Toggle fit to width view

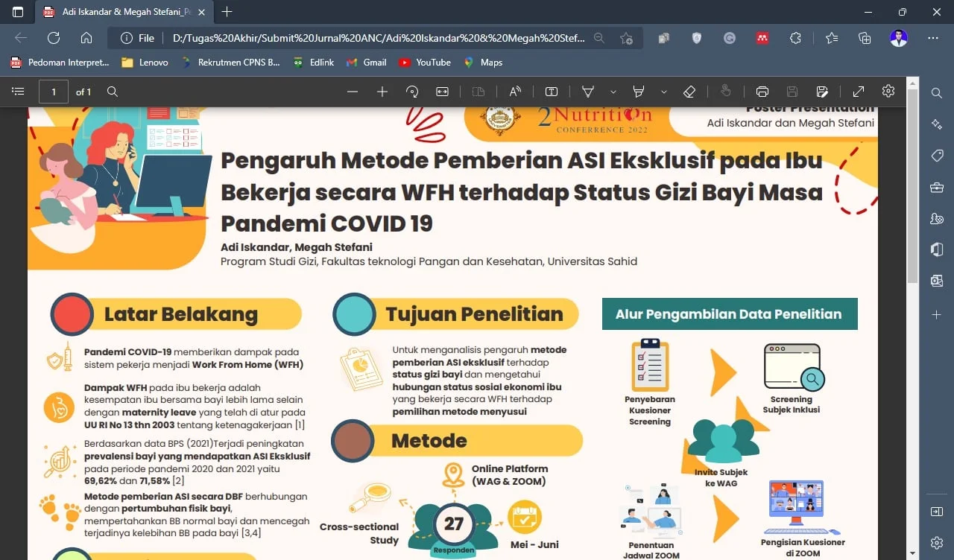click(x=442, y=92)
